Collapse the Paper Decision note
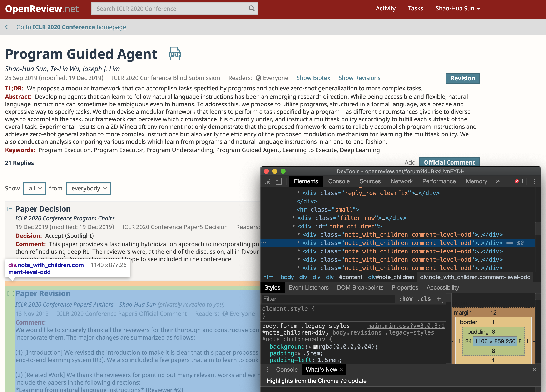 (x=10, y=209)
